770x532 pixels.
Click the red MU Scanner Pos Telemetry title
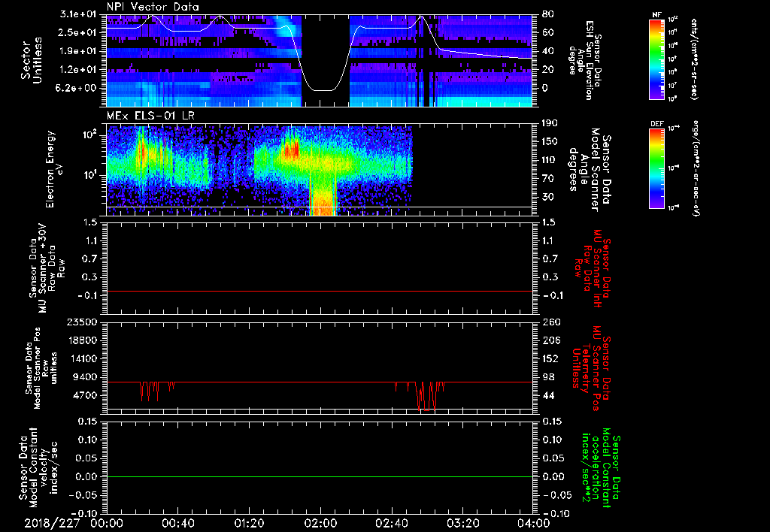(x=590, y=368)
